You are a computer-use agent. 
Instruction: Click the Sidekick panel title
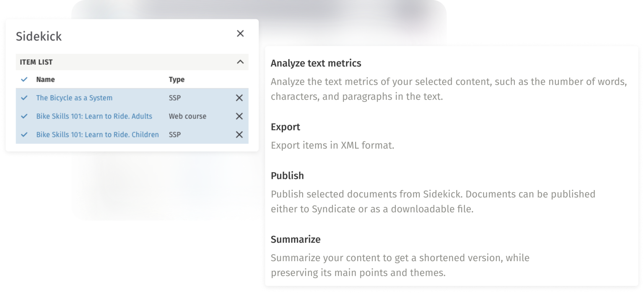tap(39, 37)
